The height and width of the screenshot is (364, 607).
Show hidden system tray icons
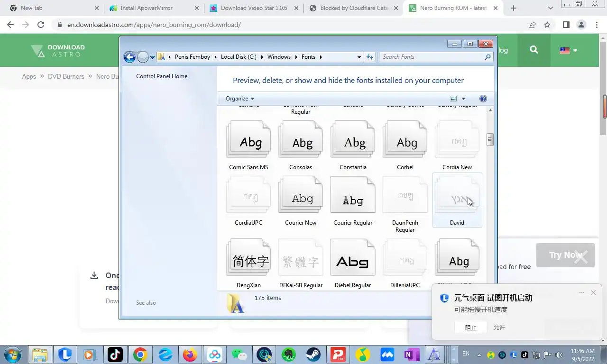(x=479, y=355)
